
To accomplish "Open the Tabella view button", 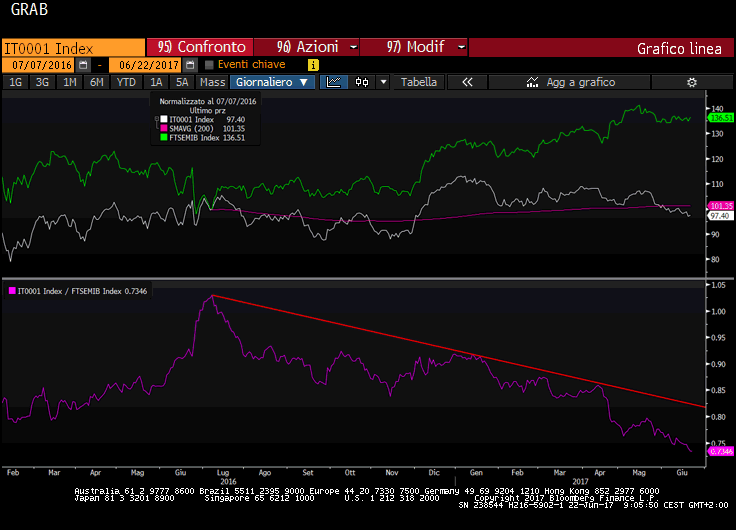I will pos(419,82).
